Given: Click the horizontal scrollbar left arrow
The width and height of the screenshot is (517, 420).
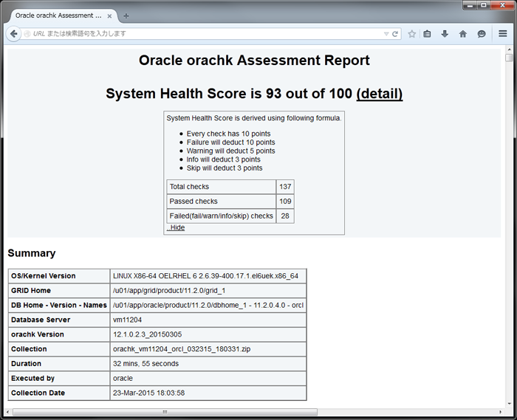Looking at the screenshot, I should pyautogui.click(x=7, y=412).
